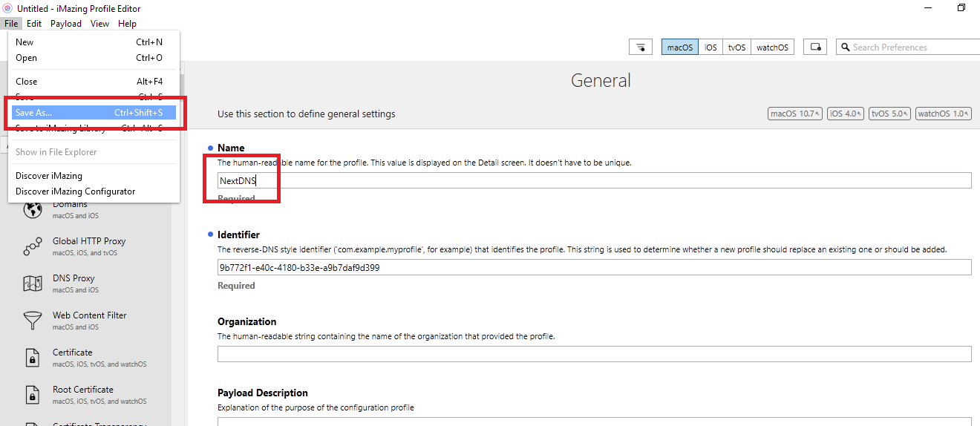Minimize the Profile Editor window
The height and width of the screenshot is (426, 980).
click(928, 8)
